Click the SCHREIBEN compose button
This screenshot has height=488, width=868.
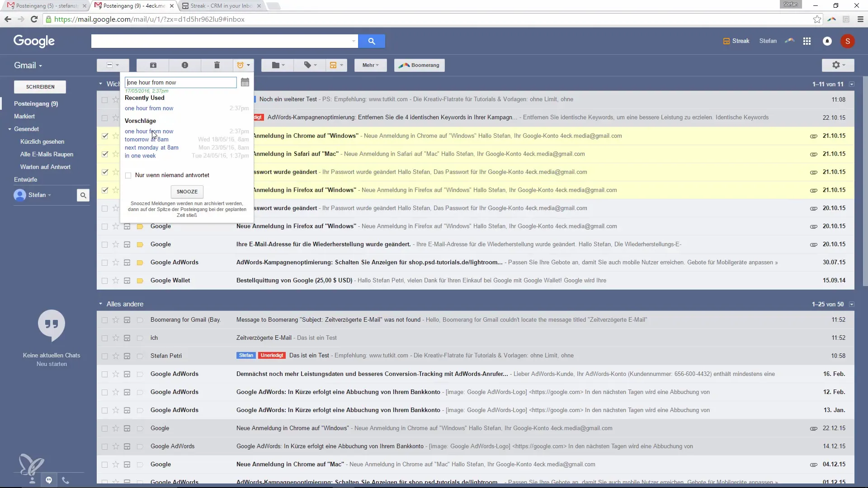[40, 87]
